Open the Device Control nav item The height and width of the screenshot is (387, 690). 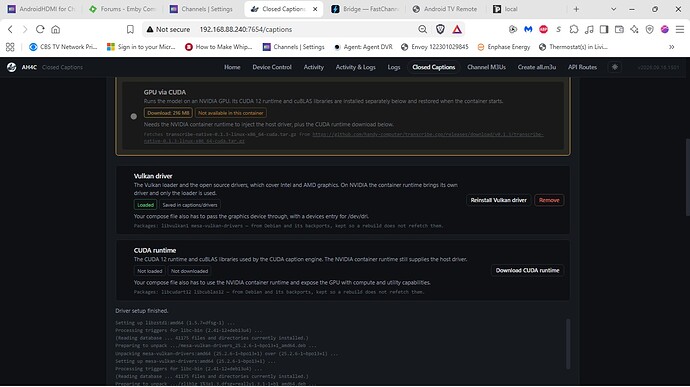point(272,67)
